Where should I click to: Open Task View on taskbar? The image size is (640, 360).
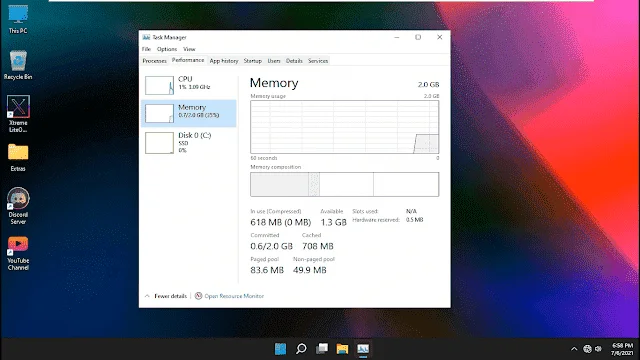click(x=322, y=349)
